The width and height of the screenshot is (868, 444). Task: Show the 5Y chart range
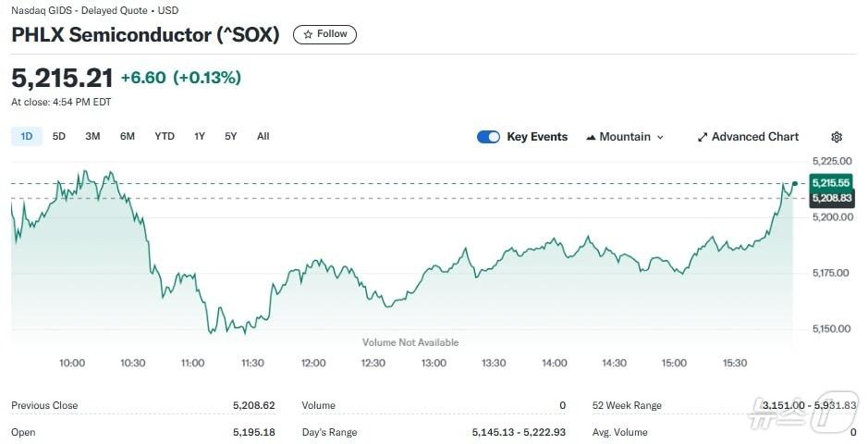(x=231, y=136)
